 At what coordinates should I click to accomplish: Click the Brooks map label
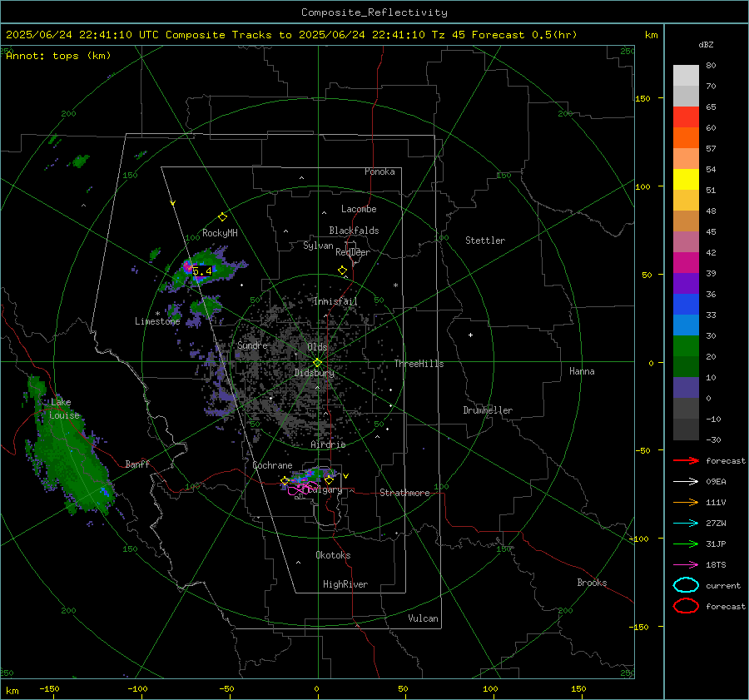point(592,583)
